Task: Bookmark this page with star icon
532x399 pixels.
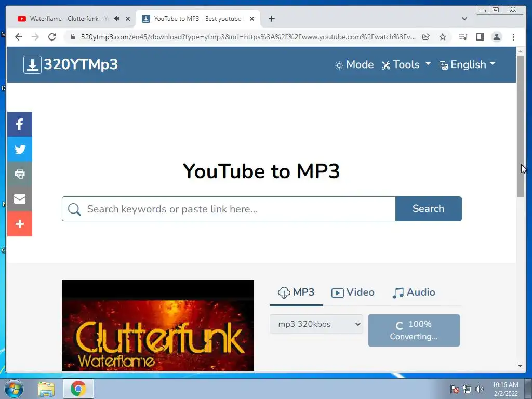Action: click(443, 37)
